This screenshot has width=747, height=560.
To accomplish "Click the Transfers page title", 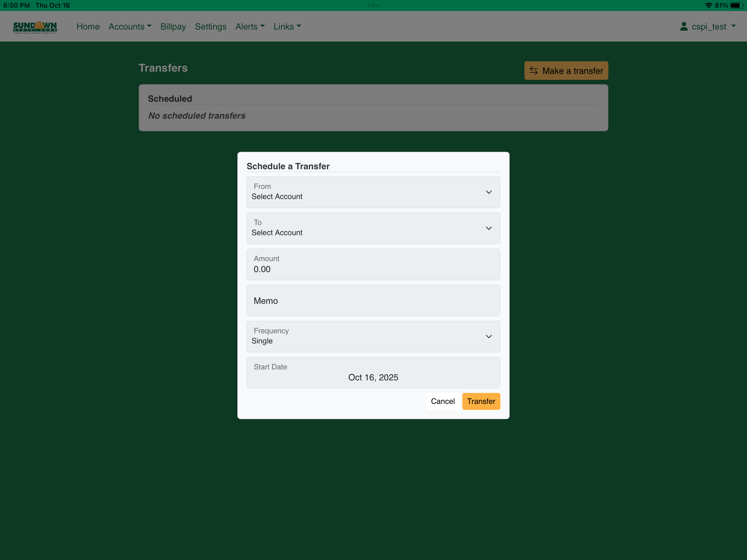I will (163, 68).
